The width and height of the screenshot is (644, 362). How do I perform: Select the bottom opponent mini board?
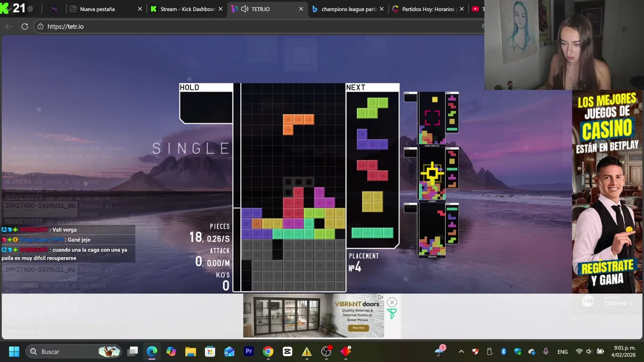click(x=432, y=230)
